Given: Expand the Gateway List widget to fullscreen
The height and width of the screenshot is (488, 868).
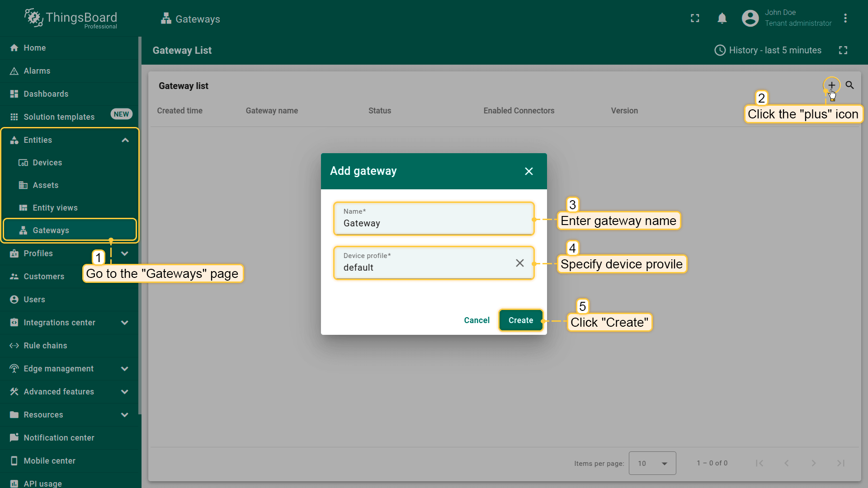Looking at the screenshot, I should (x=843, y=50).
